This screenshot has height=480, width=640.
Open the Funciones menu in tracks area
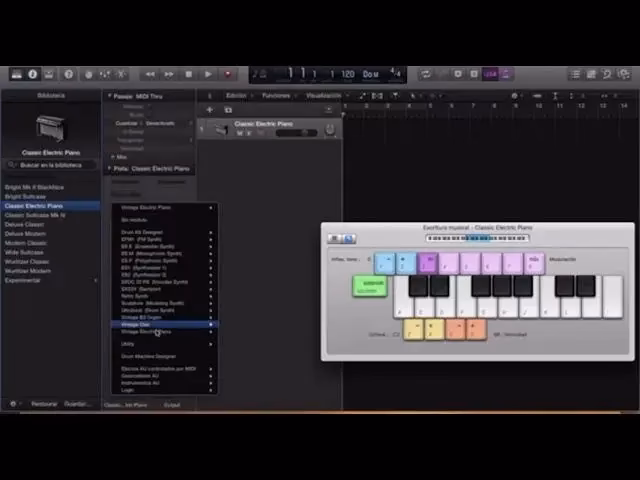(x=276, y=96)
